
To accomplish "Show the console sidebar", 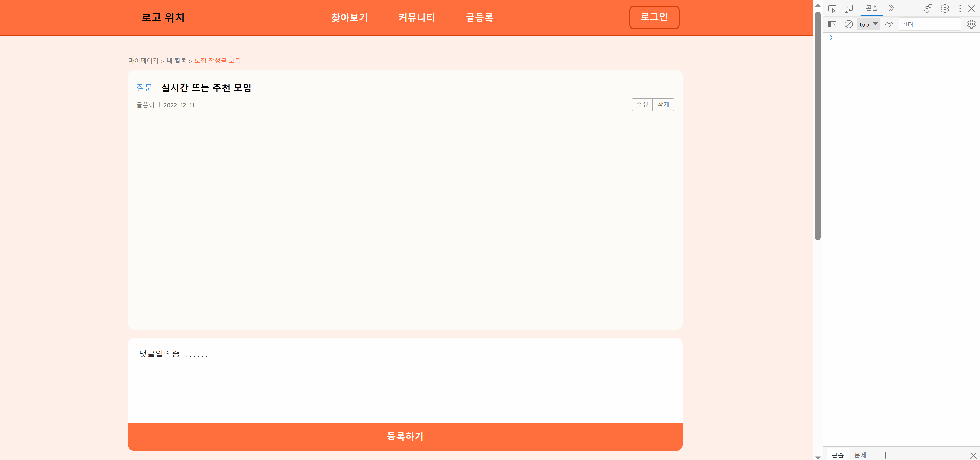I will [x=833, y=24].
